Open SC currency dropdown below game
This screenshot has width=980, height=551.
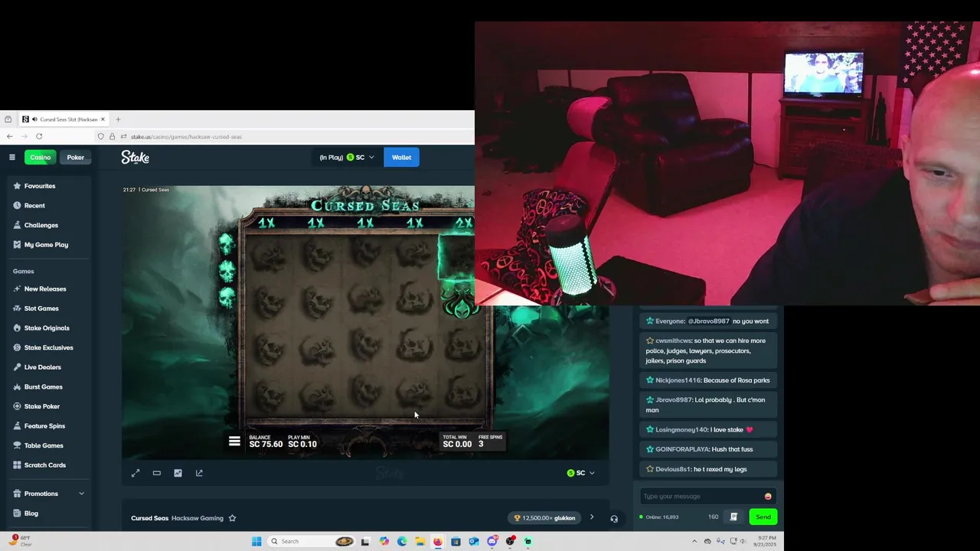[580, 473]
